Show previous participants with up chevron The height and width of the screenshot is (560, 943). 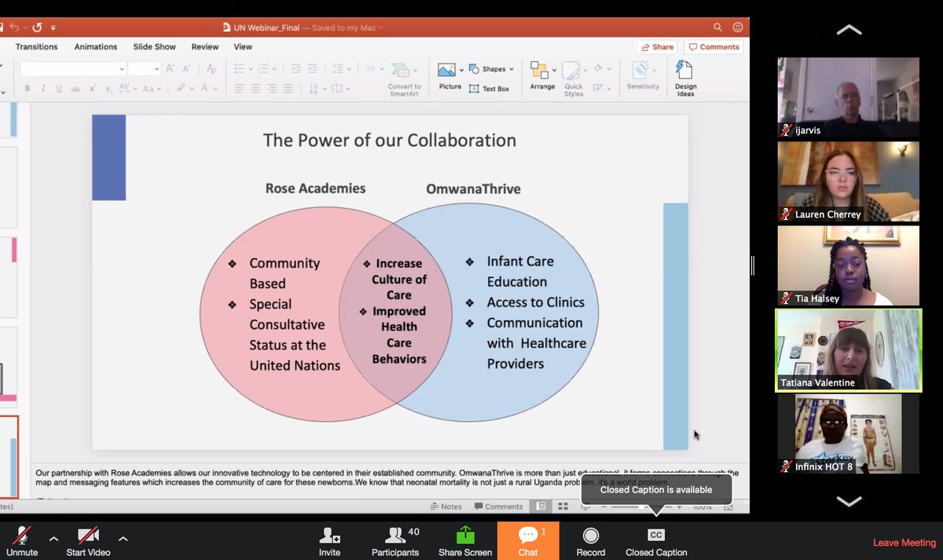(849, 30)
